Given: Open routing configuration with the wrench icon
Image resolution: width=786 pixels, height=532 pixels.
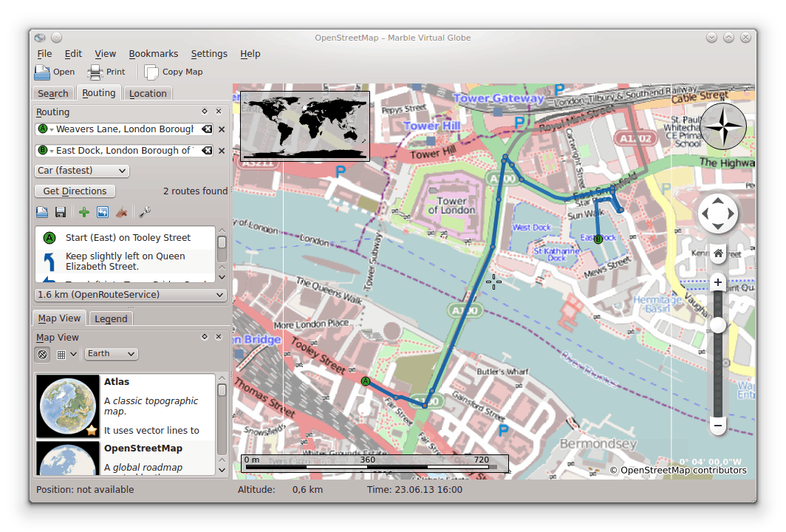Looking at the screenshot, I should point(145,213).
